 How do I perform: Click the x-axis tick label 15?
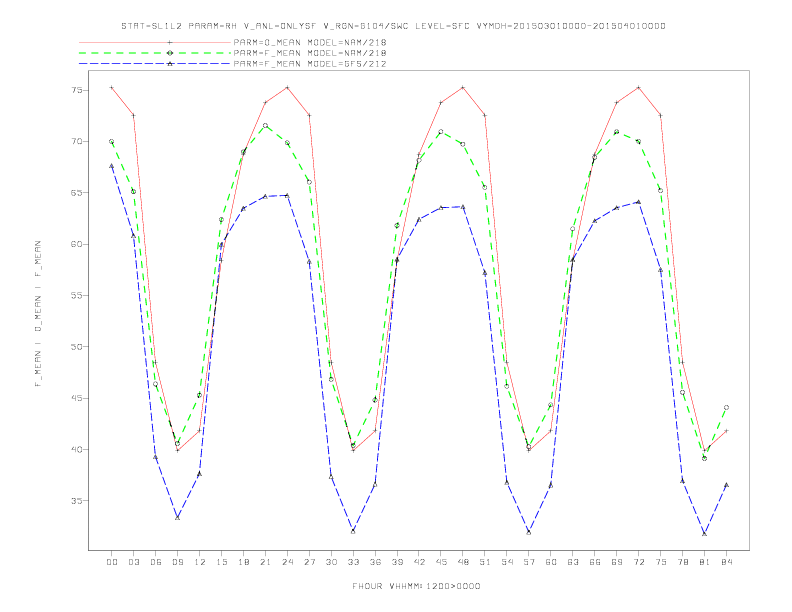221,562
